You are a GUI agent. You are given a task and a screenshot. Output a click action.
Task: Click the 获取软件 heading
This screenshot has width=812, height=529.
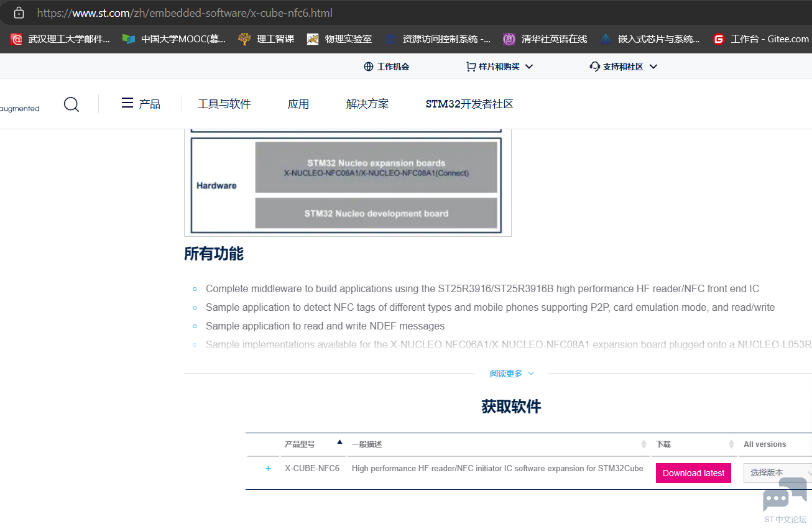[511, 407]
